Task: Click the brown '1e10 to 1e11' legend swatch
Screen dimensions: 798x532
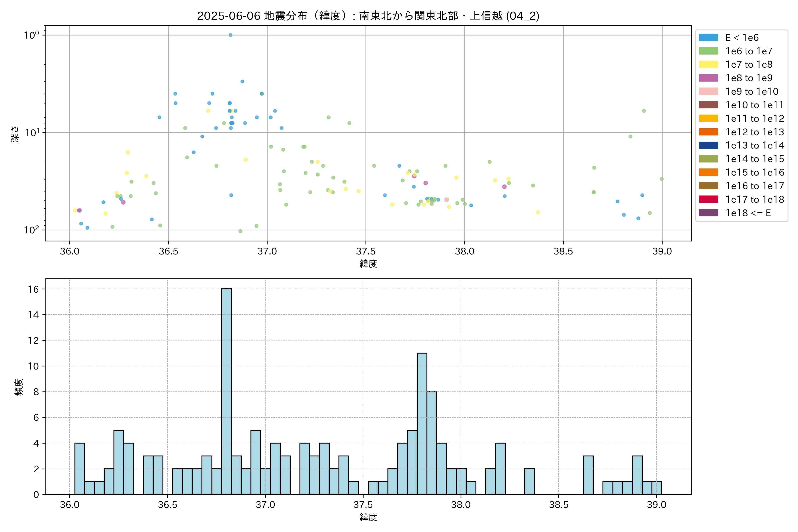Action: pyautogui.click(x=708, y=105)
